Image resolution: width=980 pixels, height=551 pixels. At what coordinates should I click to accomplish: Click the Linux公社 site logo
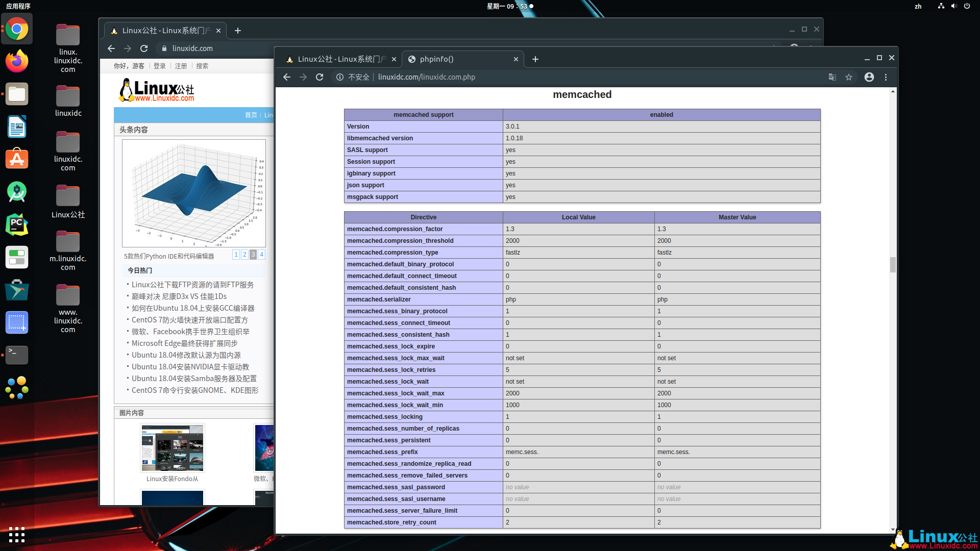[157, 90]
